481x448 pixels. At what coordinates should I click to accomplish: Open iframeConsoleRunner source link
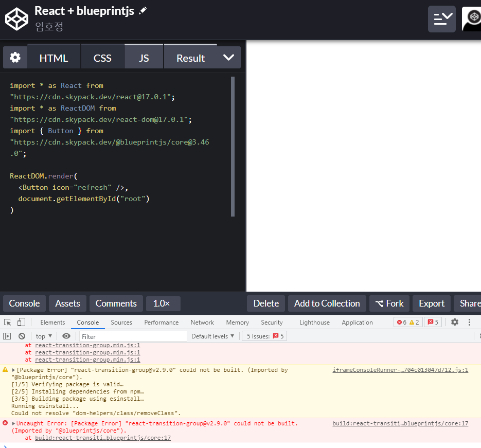(400, 370)
